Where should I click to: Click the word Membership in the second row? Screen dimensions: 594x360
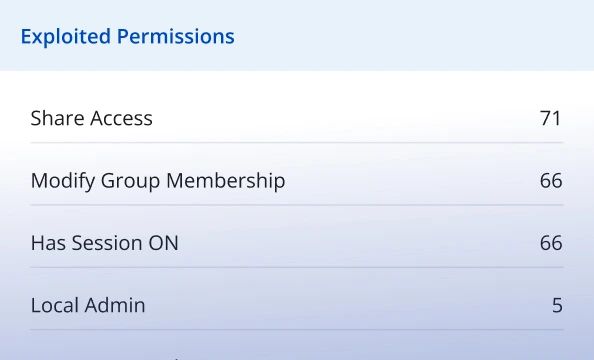(226, 180)
